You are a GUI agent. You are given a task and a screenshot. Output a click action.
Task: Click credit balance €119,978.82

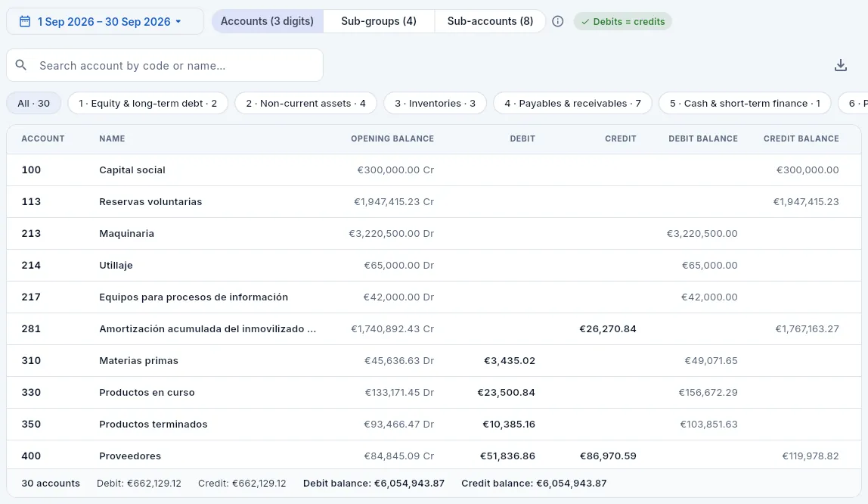811,456
